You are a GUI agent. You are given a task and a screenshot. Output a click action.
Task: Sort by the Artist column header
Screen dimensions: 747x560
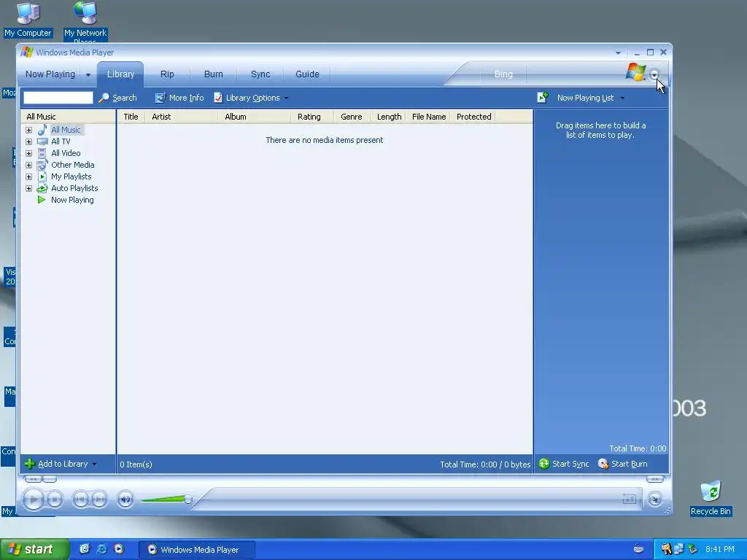coord(182,117)
